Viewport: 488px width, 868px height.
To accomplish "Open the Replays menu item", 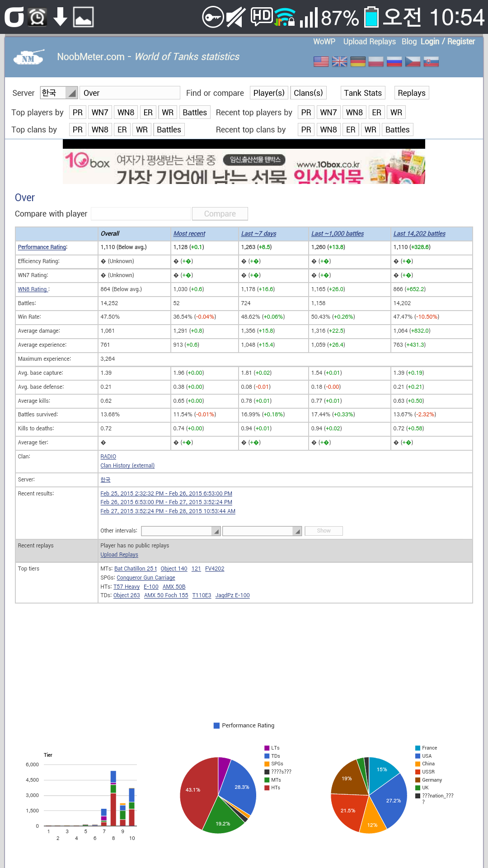I will coord(411,93).
